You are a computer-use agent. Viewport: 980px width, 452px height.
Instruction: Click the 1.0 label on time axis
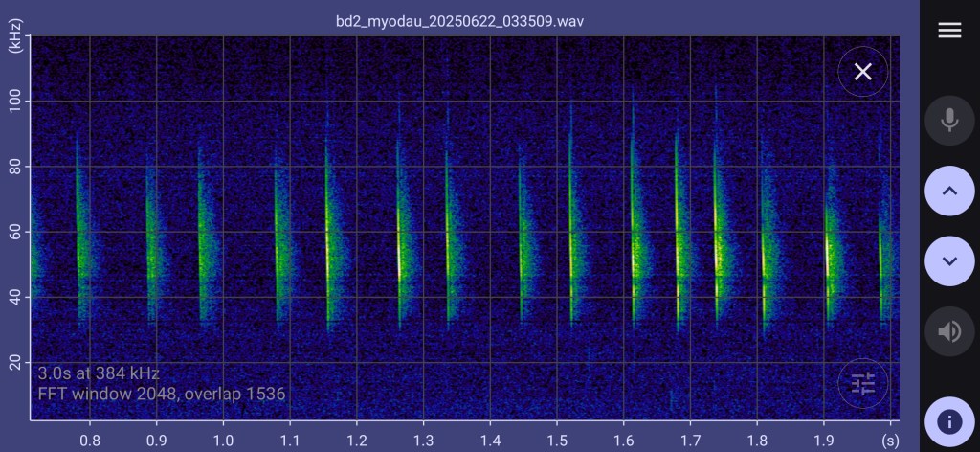coord(223,438)
